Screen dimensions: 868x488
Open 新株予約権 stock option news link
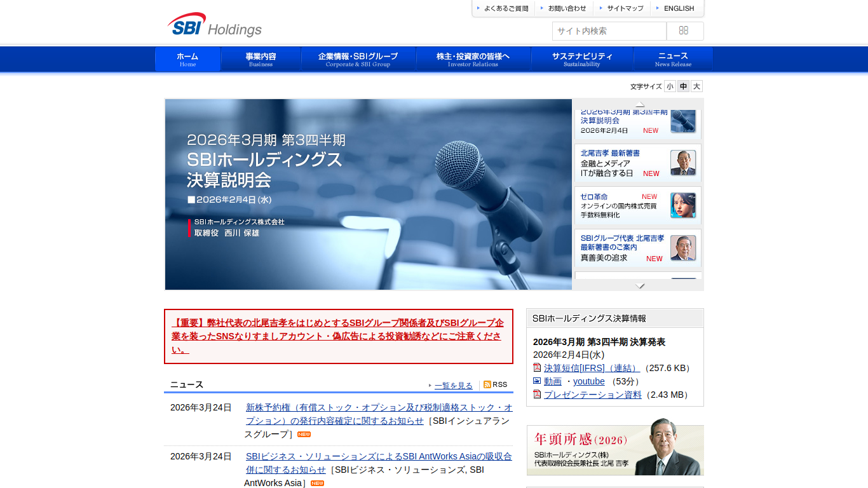[379, 414]
